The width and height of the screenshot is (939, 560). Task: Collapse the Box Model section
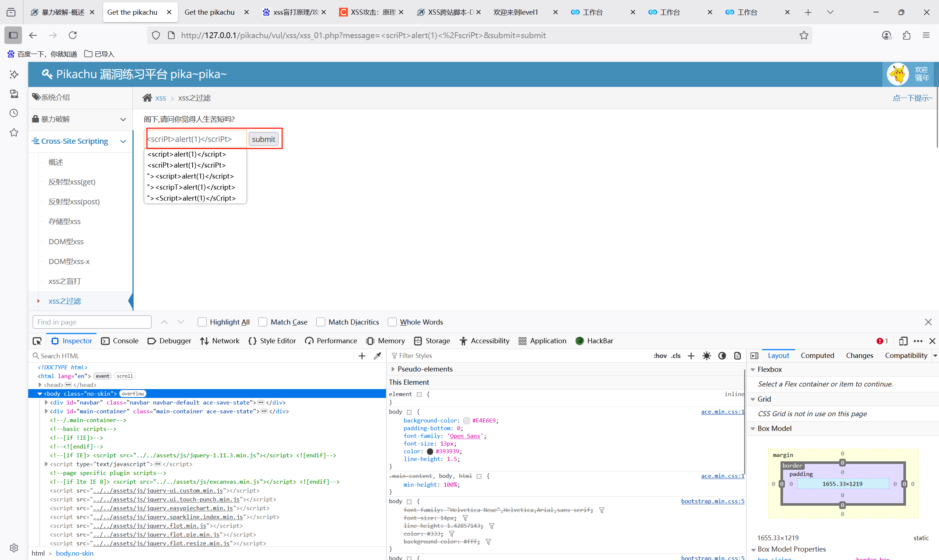tap(753, 429)
